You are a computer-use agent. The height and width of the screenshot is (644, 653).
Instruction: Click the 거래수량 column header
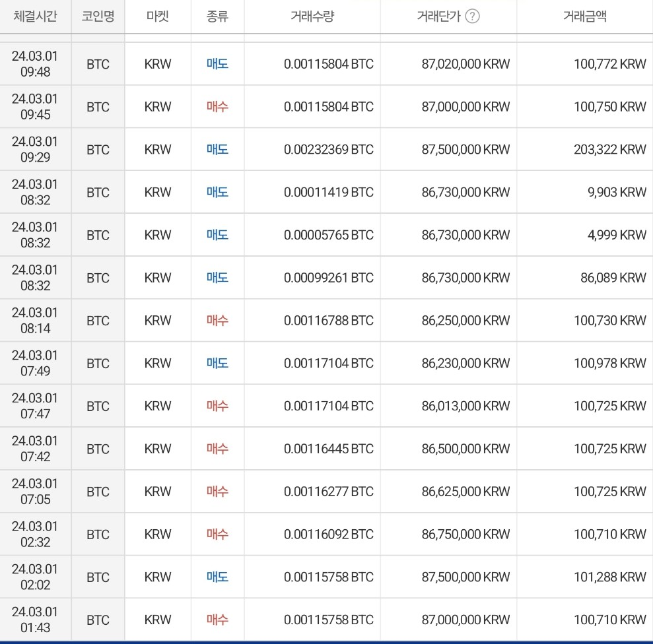point(312,16)
